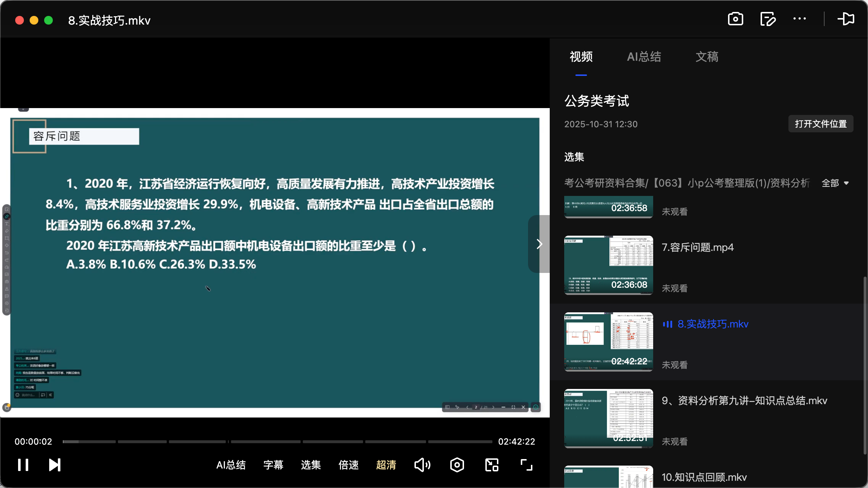Image resolution: width=868 pixels, height=488 pixels.
Task: Click the screenshot camera icon in title bar
Action: (735, 19)
